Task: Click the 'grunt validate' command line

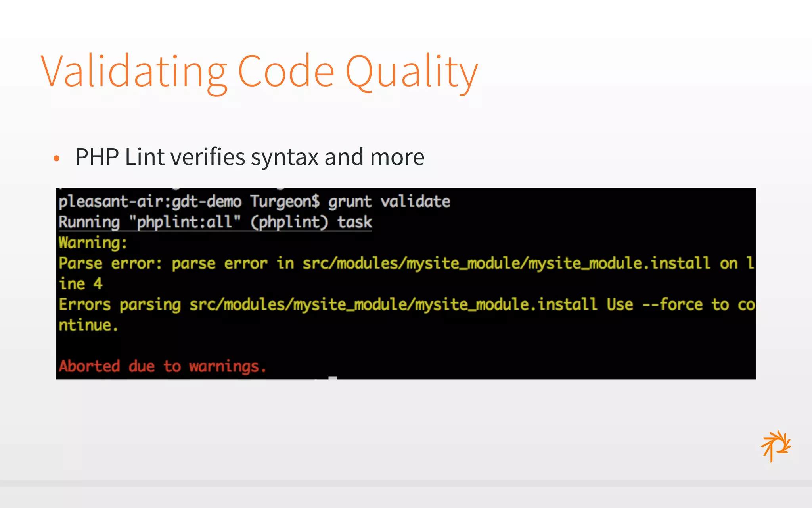Action: click(254, 202)
